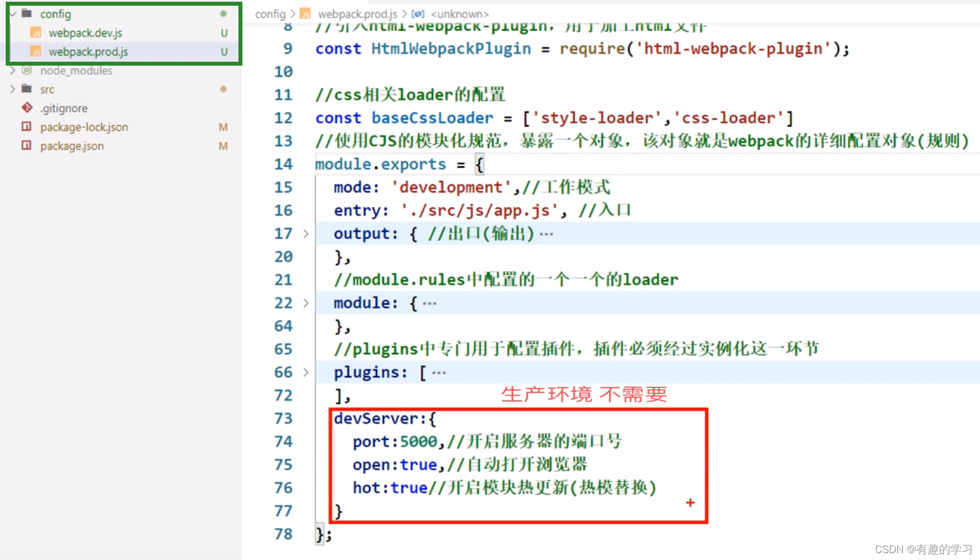This screenshot has height=560, width=980.
Task: Open the package.json file
Action: 72,146
